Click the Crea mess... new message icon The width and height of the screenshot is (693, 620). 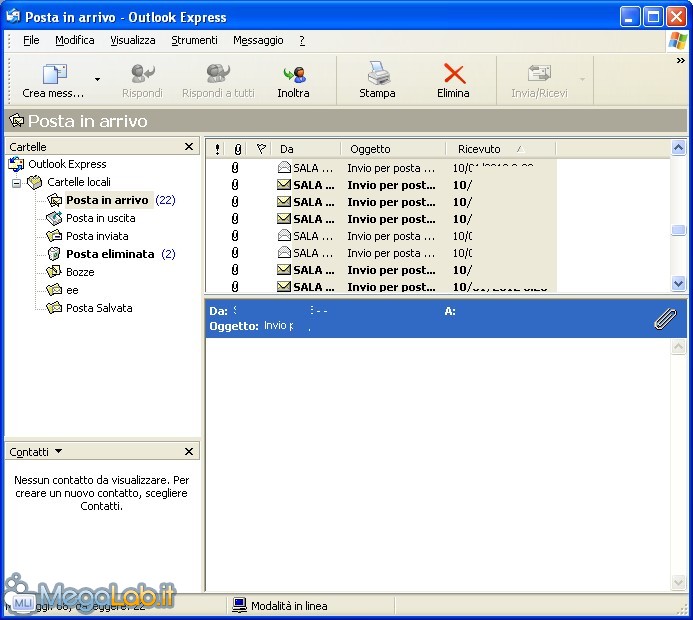[x=54, y=73]
